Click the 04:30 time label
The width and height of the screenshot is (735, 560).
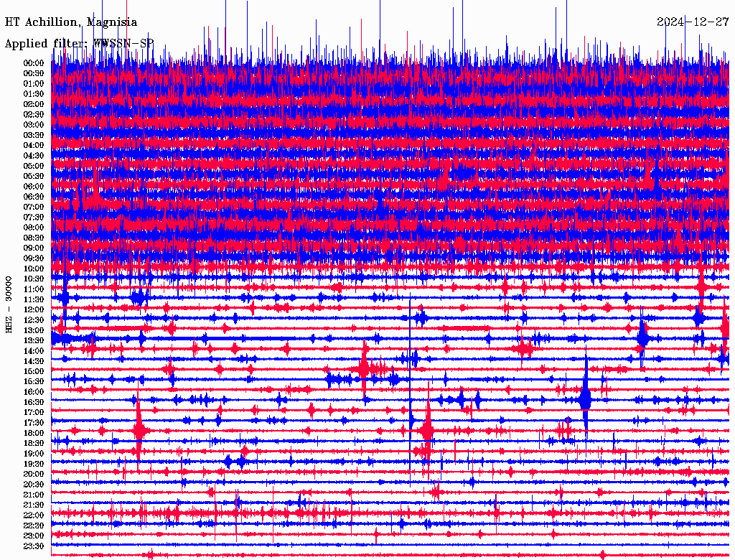34,156
